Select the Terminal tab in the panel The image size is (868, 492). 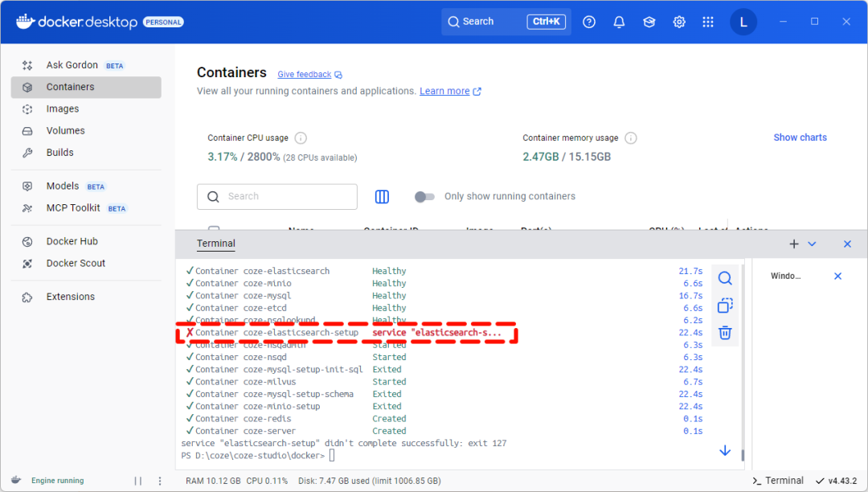click(216, 244)
